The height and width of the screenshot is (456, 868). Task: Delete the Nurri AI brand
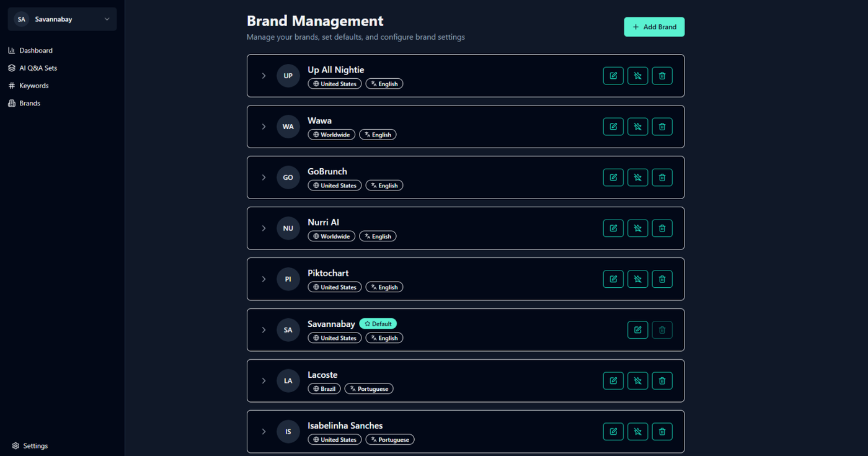(662, 228)
